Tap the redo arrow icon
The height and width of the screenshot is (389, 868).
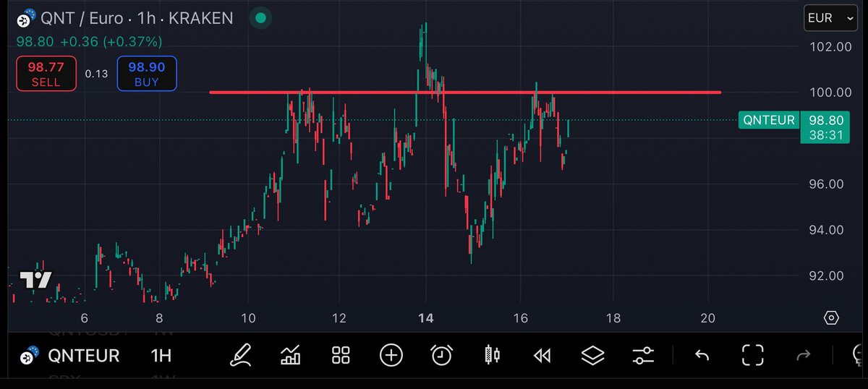click(804, 355)
